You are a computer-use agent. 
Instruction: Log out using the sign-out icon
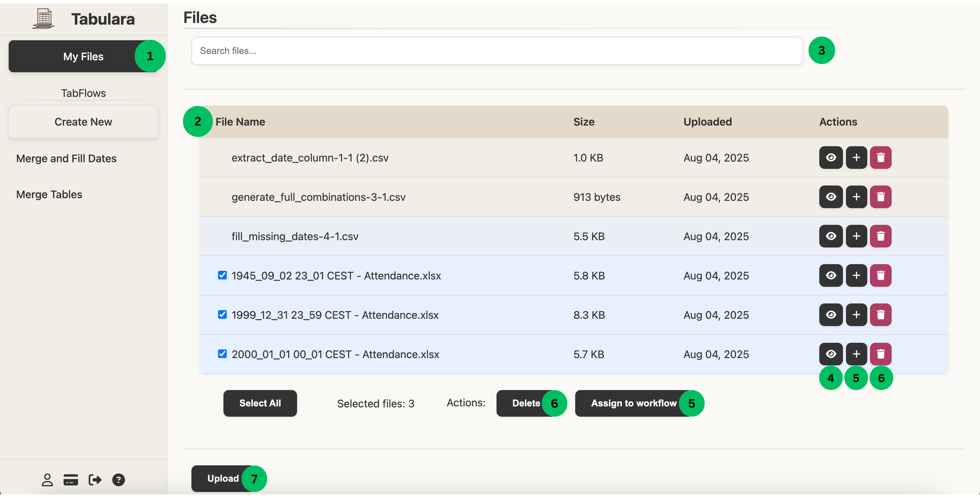click(95, 479)
